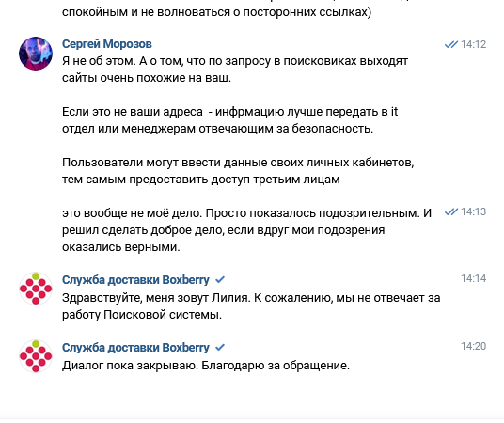
Task: Click Служба доставки Boxberry name at 14:20
Action: click(135, 348)
